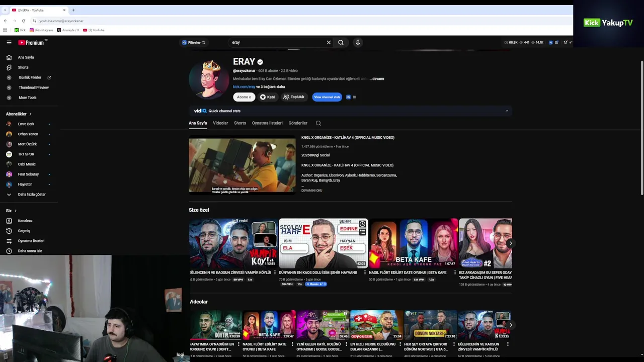This screenshot has width=644, height=362.
Task: Select the Ana Sayfa channel tab
Action: (198, 123)
